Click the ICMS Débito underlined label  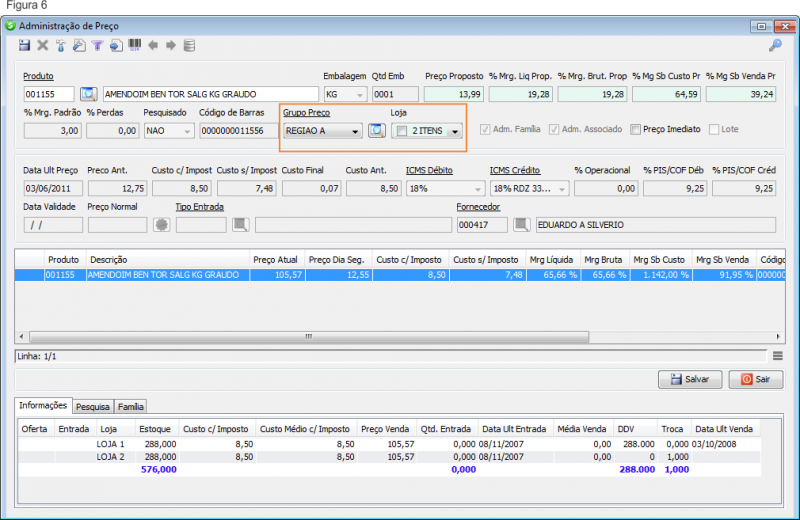[x=429, y=170]
